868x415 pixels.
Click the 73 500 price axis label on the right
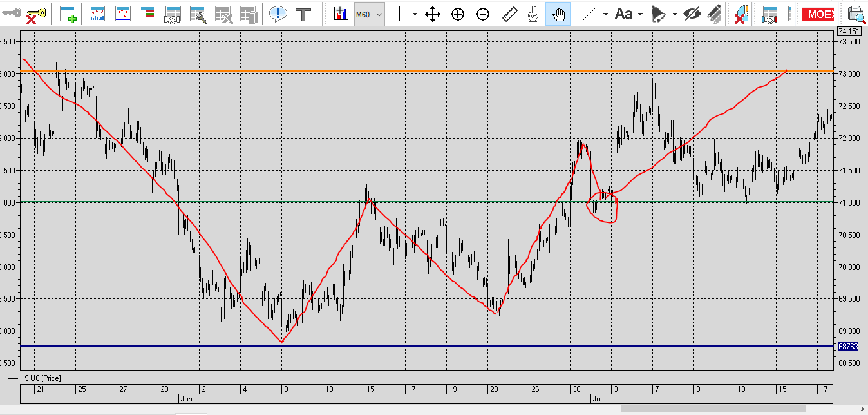click(x=849, y=42)
